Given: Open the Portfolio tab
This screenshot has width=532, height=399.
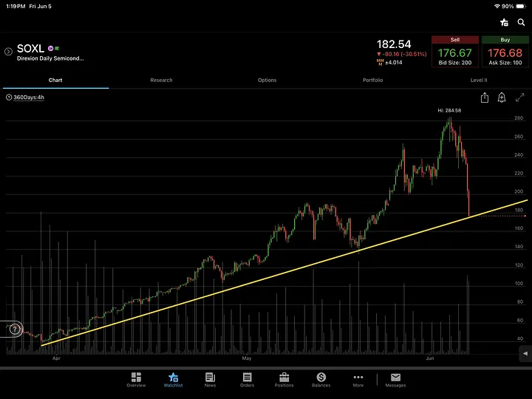Looking at the screenshot, I should click(373, 80).
